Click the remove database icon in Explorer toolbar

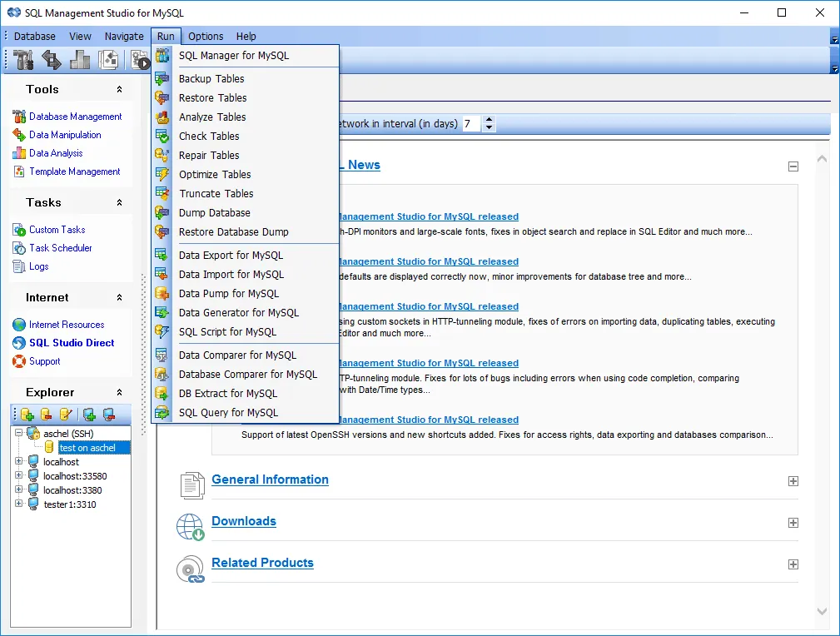click(47, 415)
